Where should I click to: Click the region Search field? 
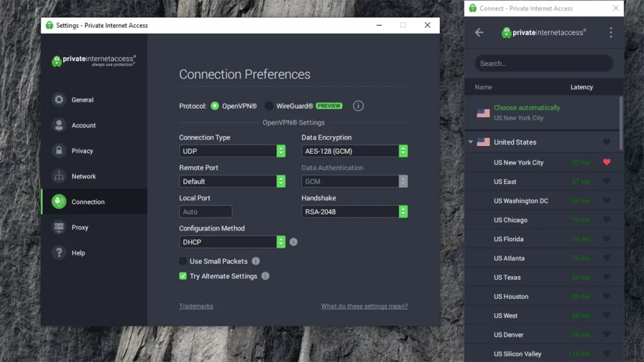coord(544,63)
